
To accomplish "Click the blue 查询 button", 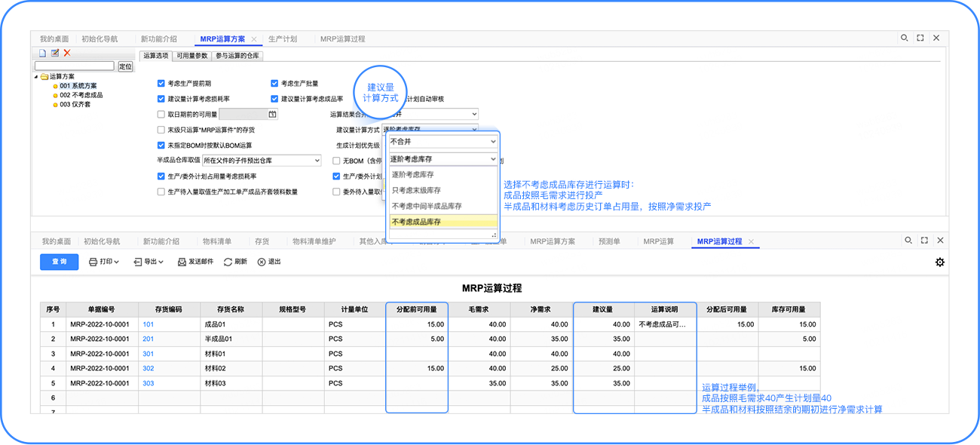I will click(59, 262).
